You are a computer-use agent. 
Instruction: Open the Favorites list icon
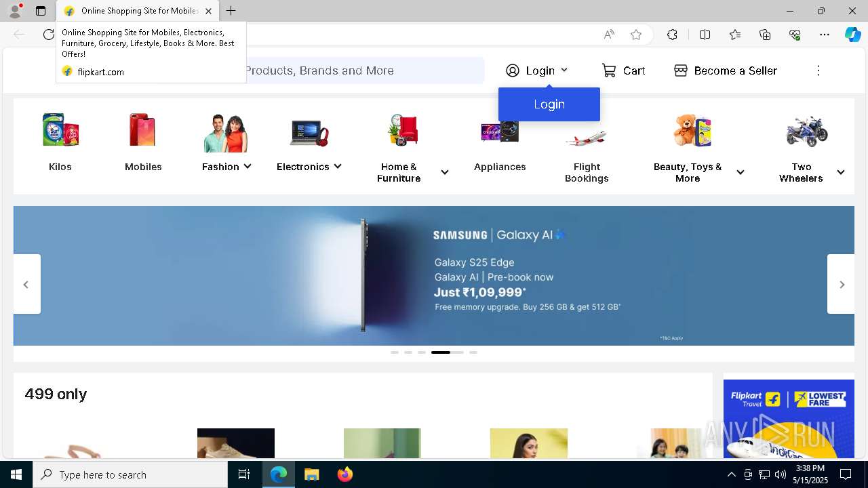735,35
